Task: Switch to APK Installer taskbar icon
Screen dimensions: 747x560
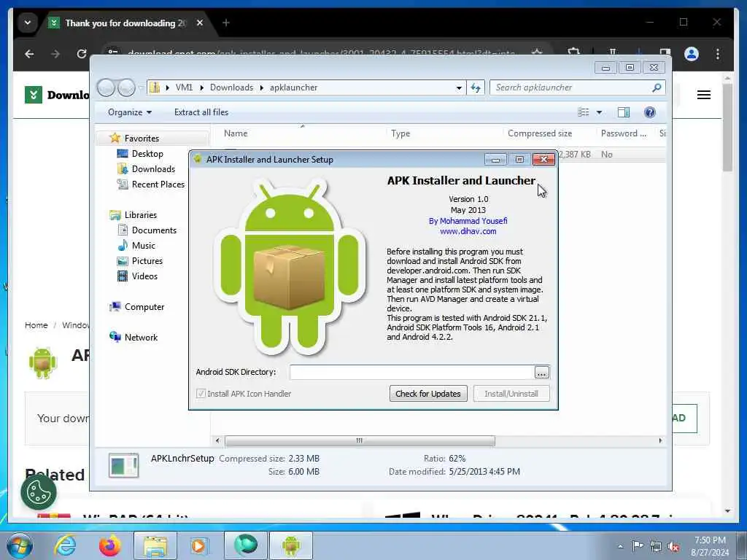Action: (x=291, y=545)
